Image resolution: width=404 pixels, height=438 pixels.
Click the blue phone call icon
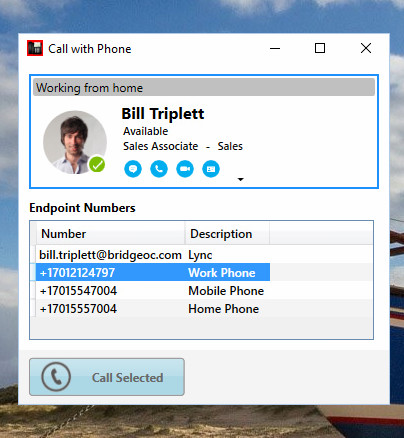[x=159, y=169]
